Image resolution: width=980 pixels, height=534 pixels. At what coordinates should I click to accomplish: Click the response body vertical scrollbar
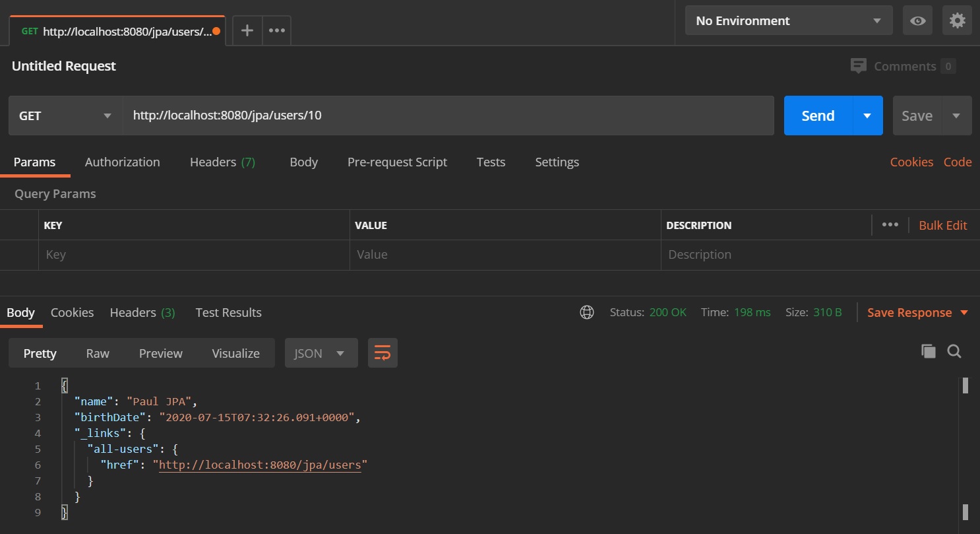click(965, 449)
